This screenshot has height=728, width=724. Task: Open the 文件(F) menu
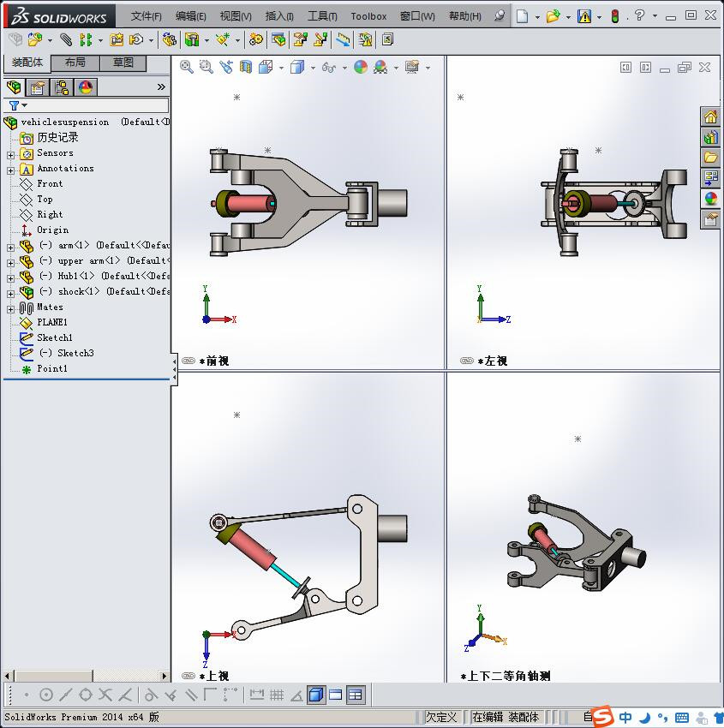146,16
